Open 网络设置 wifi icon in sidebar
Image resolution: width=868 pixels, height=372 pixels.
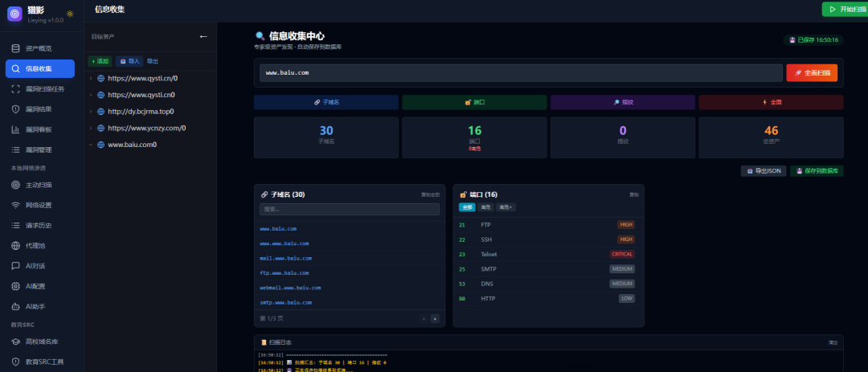[x=15, y=205]
